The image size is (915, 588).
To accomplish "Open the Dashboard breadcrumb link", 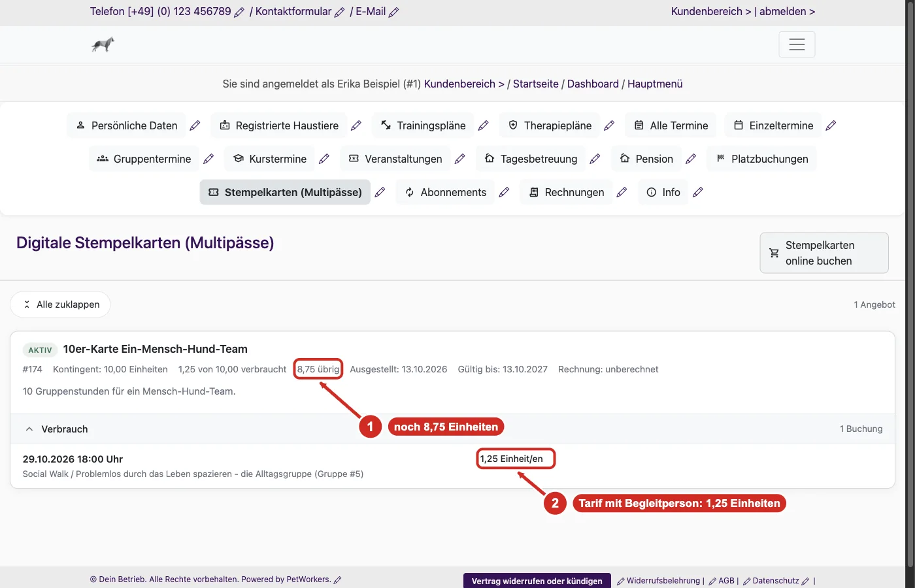I will coord(593,84).
